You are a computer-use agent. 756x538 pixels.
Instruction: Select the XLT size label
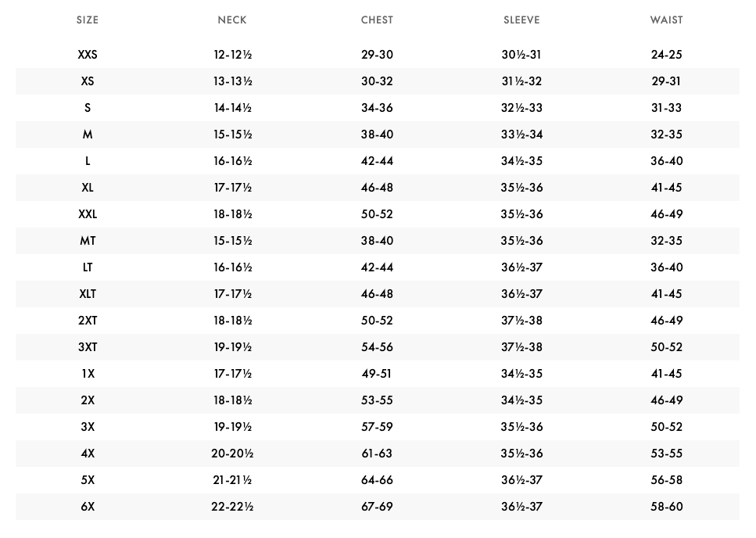click(x=88, y=294)
